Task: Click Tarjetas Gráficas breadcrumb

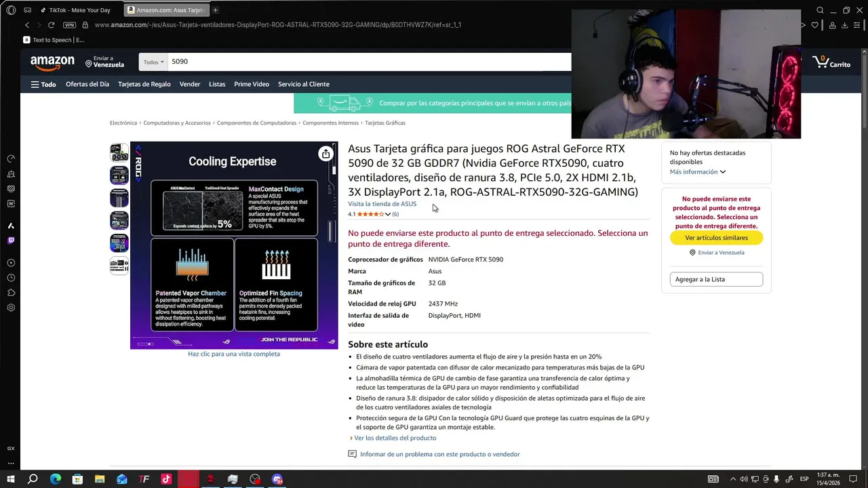Action: (385, 123)
